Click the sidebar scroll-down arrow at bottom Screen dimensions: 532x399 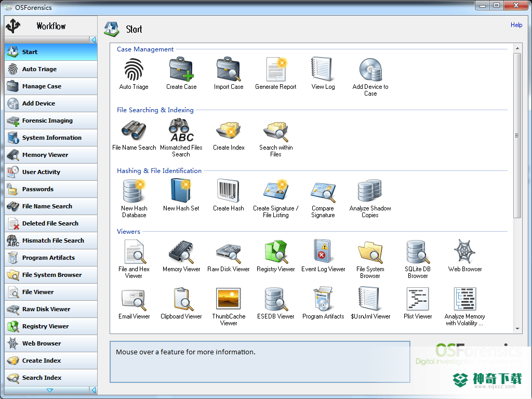click(x=50, y=390)
